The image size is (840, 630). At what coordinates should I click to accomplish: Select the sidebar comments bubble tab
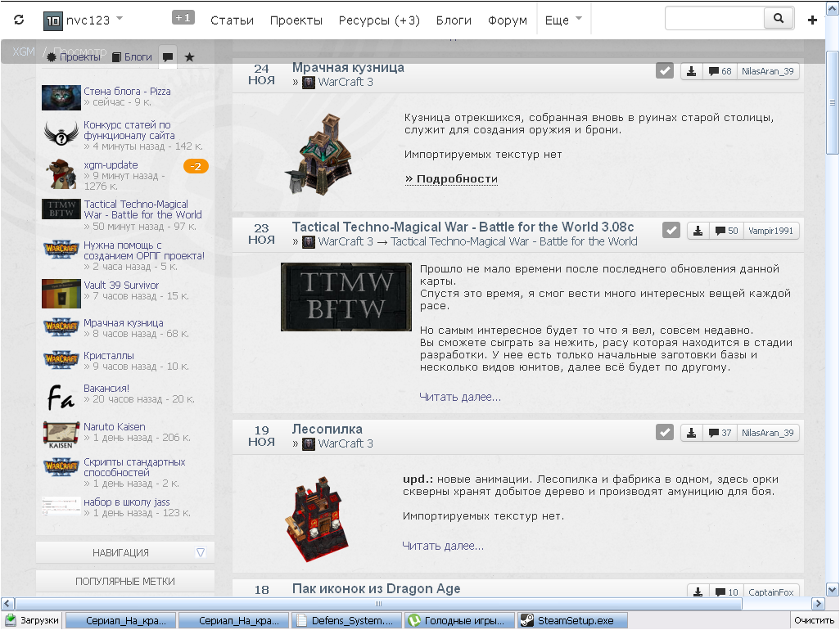168,56
